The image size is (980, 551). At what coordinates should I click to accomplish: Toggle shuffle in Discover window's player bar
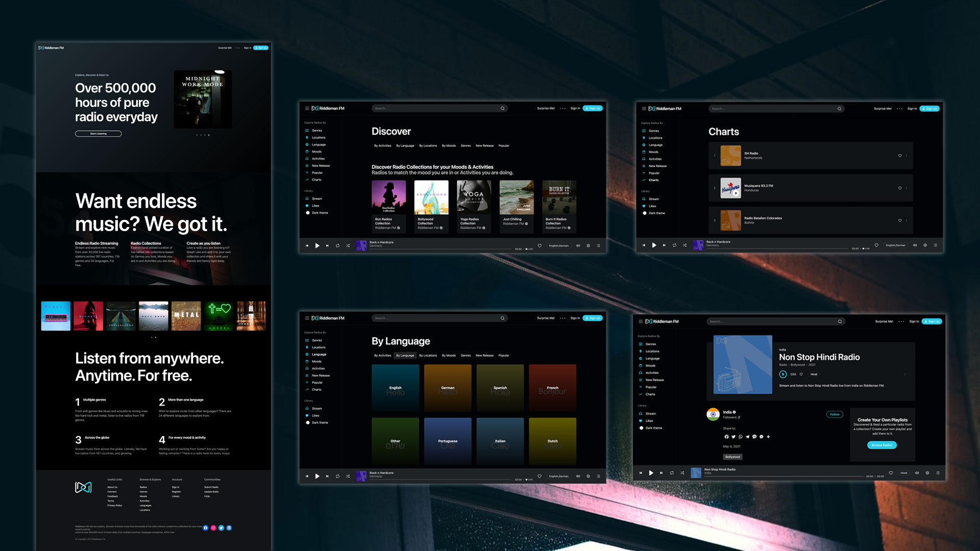tap(348, 245)
